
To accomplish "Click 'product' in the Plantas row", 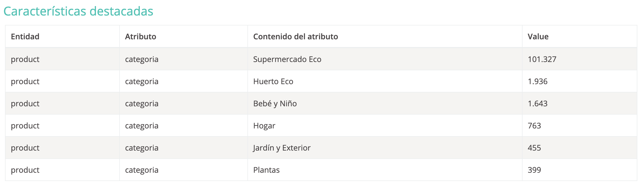I will coord(25,170).
